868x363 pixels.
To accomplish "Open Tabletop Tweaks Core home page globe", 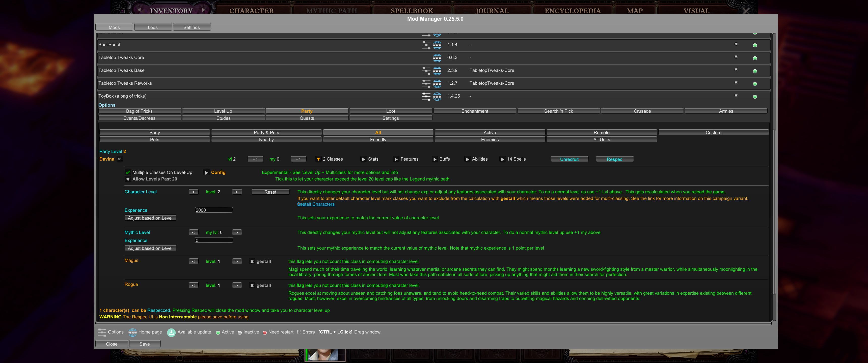I will pos(437,57).
